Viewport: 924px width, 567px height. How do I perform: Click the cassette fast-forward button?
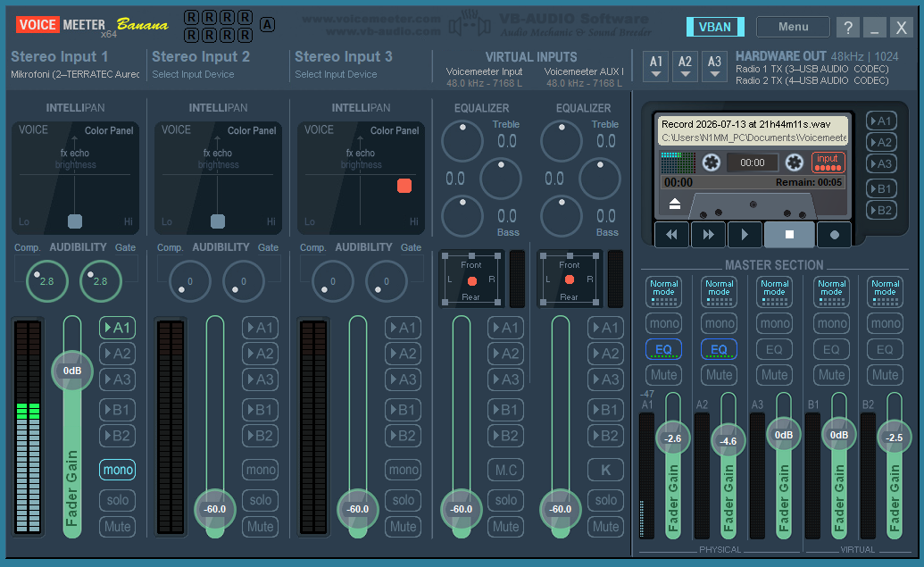point(708,235)
